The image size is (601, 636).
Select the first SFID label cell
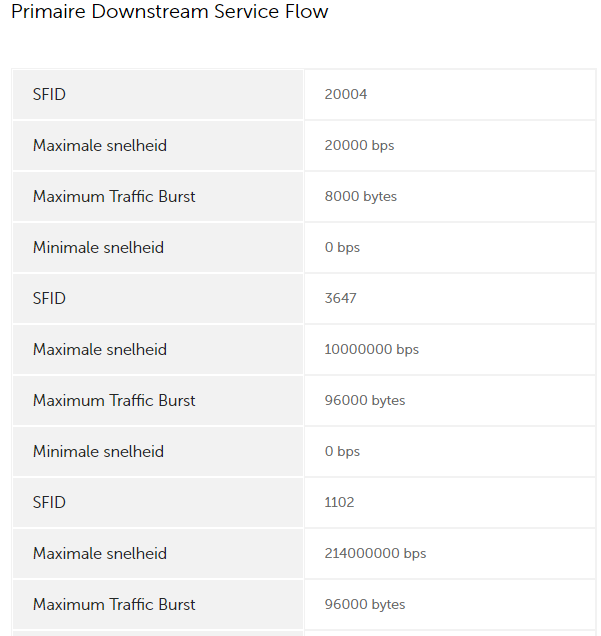(158, 95)
